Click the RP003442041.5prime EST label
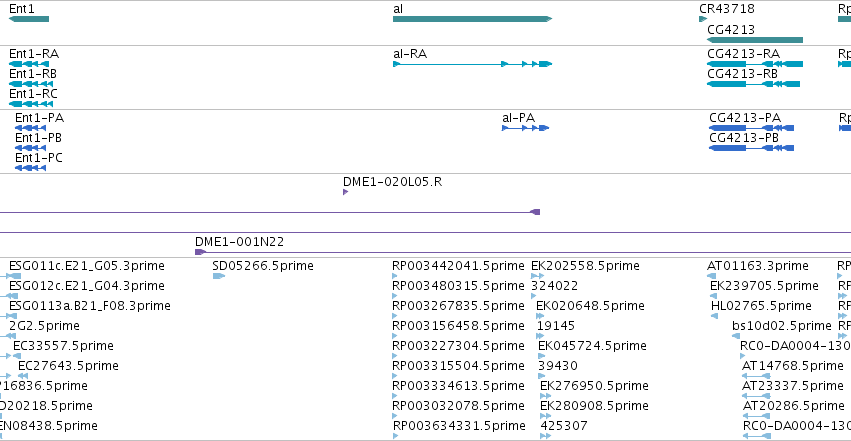851x441 pixels. tap(458, 265)
